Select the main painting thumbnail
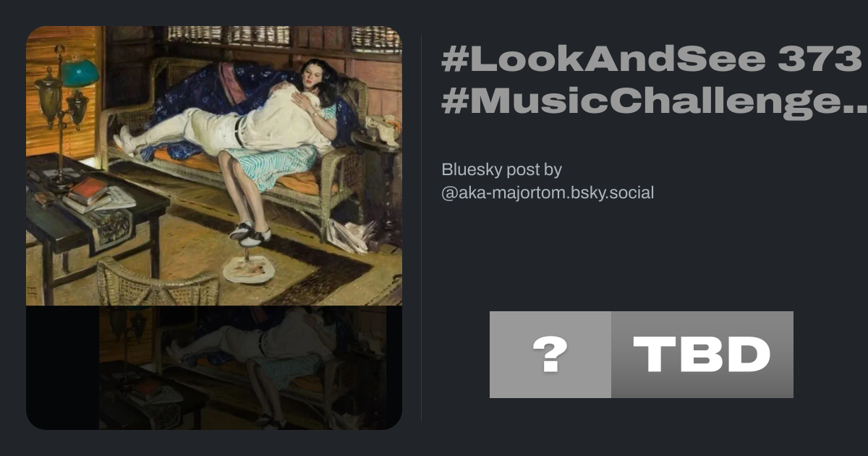 click(x=214, y=166)
